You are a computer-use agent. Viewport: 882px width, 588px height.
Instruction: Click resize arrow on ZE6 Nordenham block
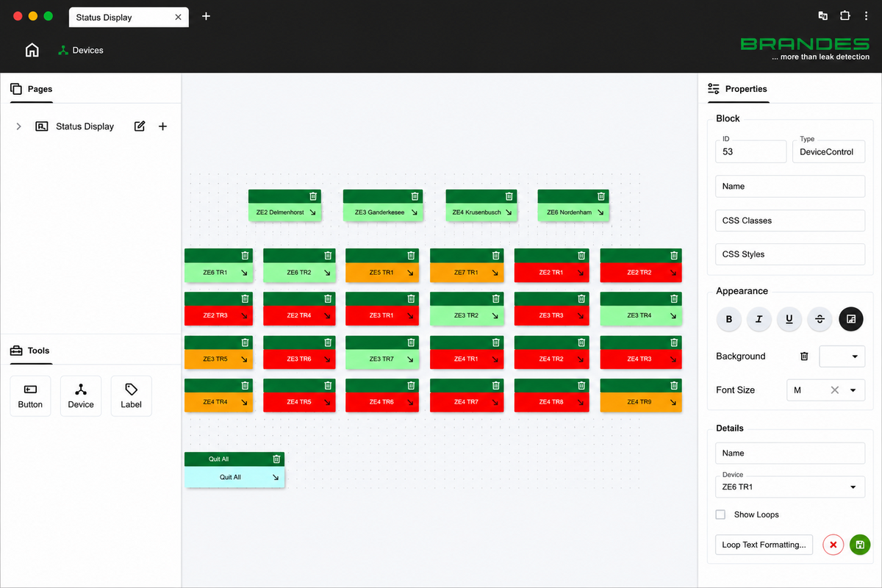(601, 212)
